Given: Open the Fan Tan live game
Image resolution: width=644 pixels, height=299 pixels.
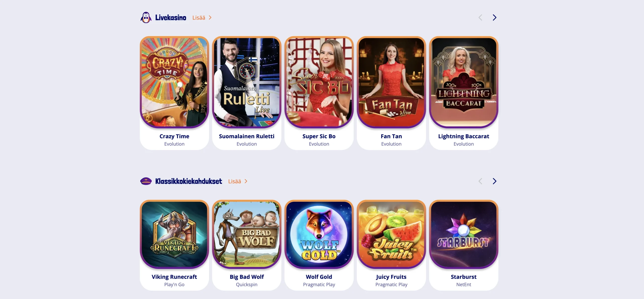Looking at the screenshot, I should point(391,82).
